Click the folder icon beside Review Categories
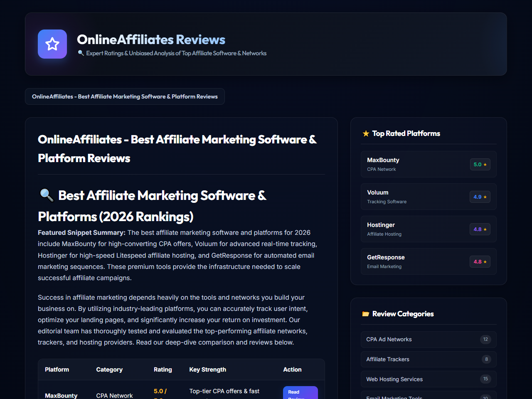Image resolution: width=532 pixels, height=399 pixels. pos(366,314)
